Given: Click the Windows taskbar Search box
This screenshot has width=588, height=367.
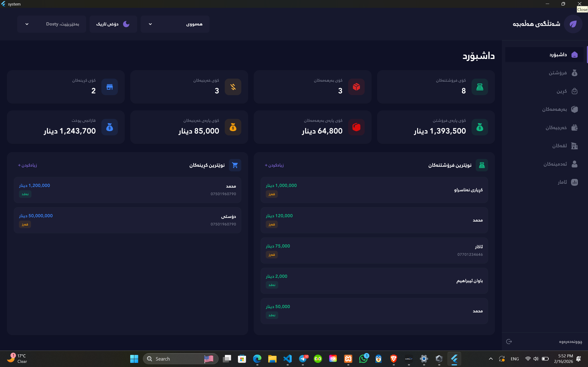Looking at the screenshot, I should (180, 359).
